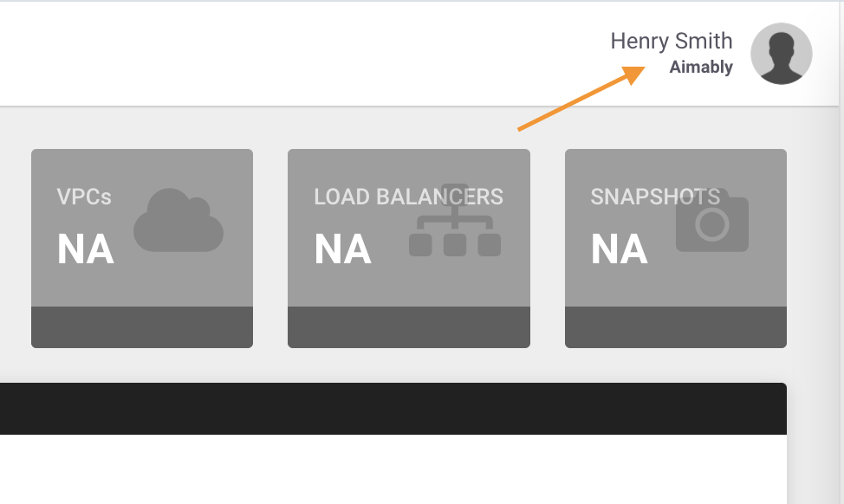Click the load balancer network diagram icon
844x504 pixels.
[x=455, y=220]
